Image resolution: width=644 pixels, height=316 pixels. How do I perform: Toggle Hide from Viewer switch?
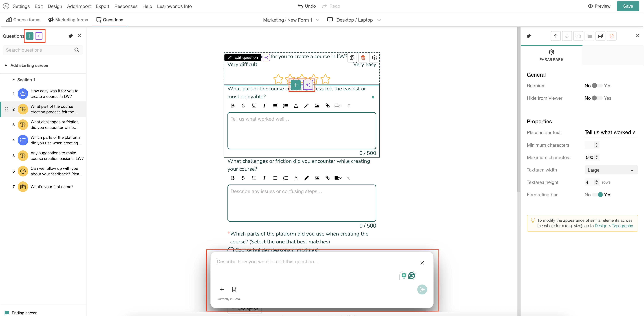pyautogui.click(x=597, y=98)
